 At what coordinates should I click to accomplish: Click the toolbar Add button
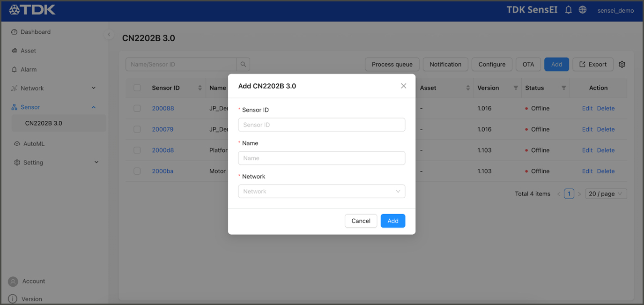point(556,64)
